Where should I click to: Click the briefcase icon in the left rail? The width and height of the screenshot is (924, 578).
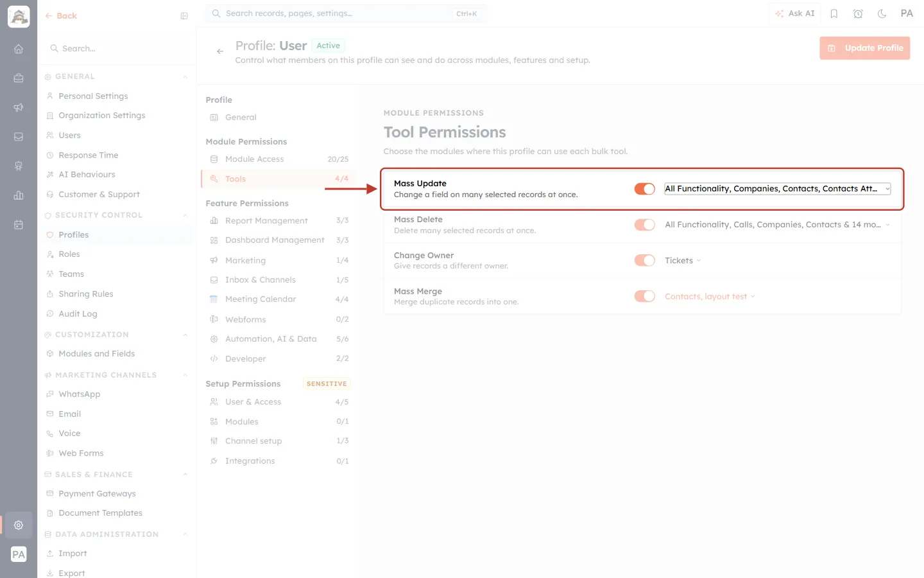coord(19,78)
